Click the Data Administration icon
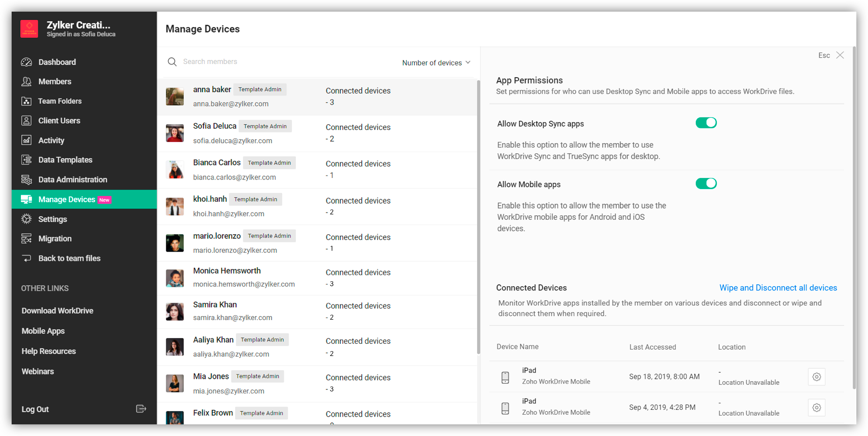This screenshot has height=436, width=868. click(x=27, y=180)
